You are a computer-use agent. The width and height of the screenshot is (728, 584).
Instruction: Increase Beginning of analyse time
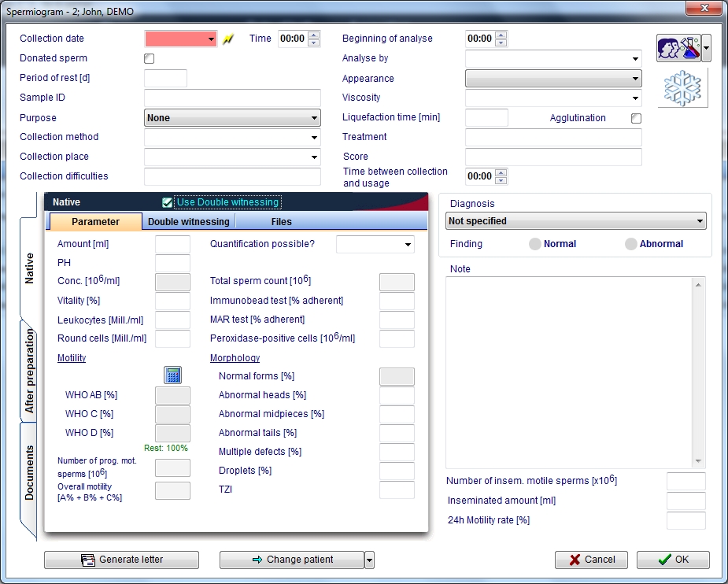click(501, 35)
